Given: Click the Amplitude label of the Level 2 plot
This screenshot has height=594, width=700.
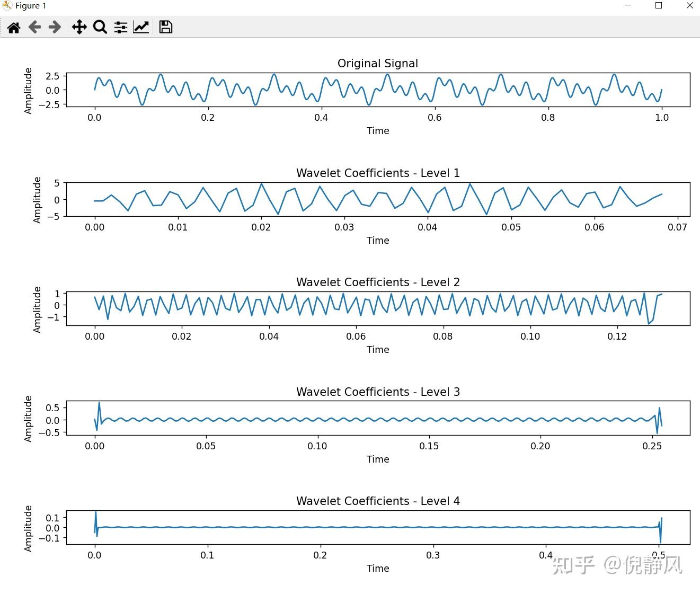Looking at the screenshot, I should point(37,309).
